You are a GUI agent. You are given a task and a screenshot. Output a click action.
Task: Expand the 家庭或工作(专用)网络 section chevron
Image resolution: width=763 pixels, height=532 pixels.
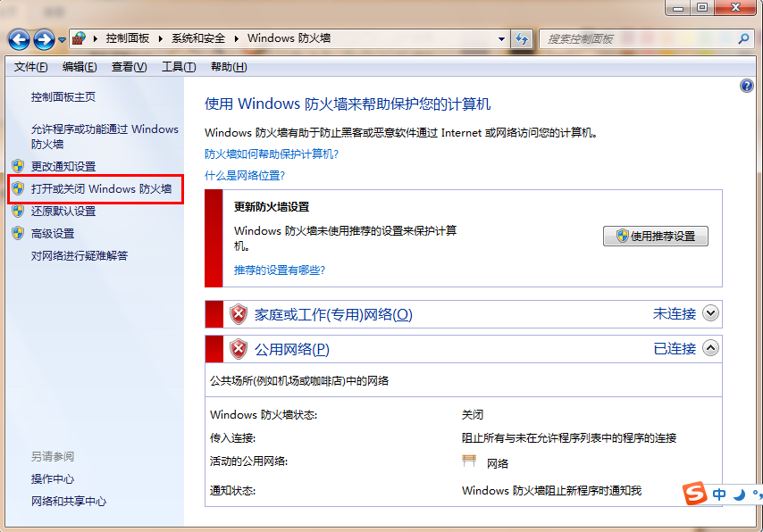(710, 313)
